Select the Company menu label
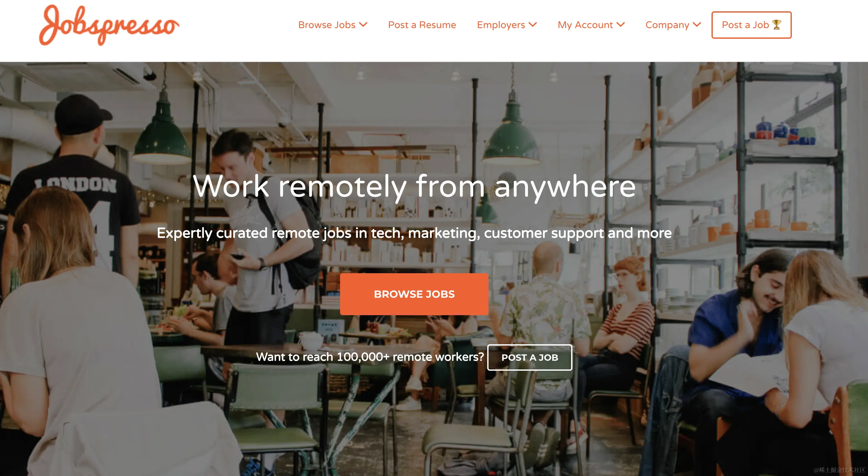Viewport: 868px width, 476px height. click(667, 25)
